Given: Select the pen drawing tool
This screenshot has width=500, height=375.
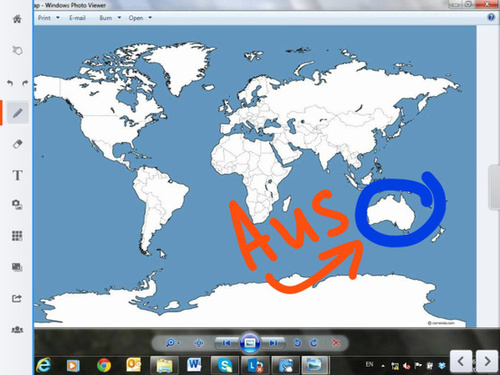Looking at the screenshot, I should tap(18, 113).
